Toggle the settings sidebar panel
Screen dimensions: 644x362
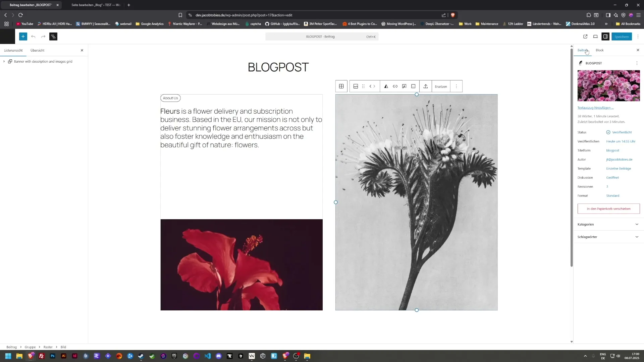tap(605, 37)
